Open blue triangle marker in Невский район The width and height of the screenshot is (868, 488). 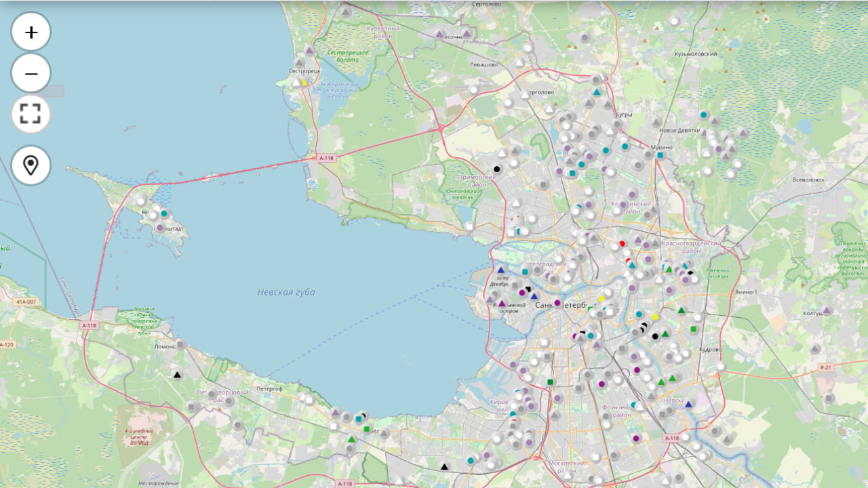tap(688, 404)
